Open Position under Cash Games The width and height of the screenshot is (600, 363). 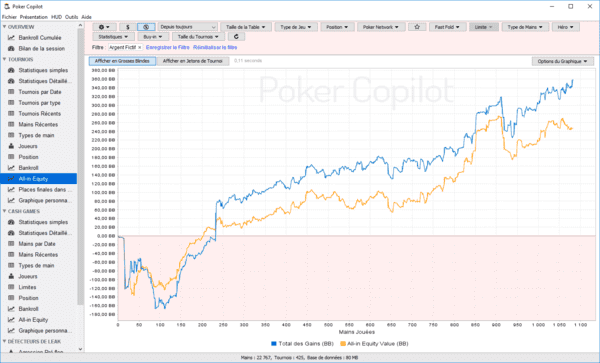28,298
